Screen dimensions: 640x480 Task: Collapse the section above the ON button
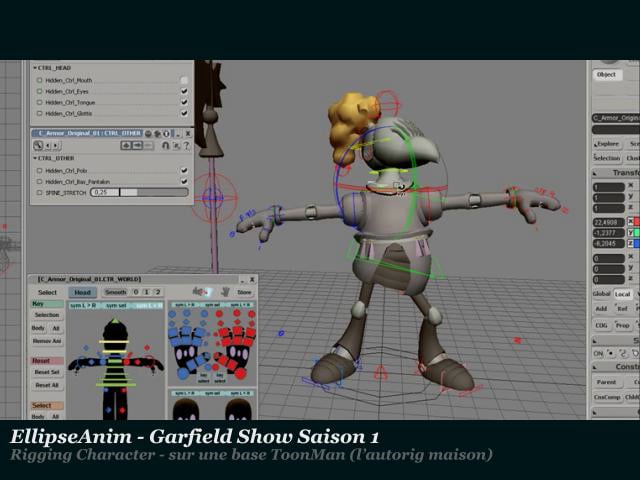click(595, 340)
